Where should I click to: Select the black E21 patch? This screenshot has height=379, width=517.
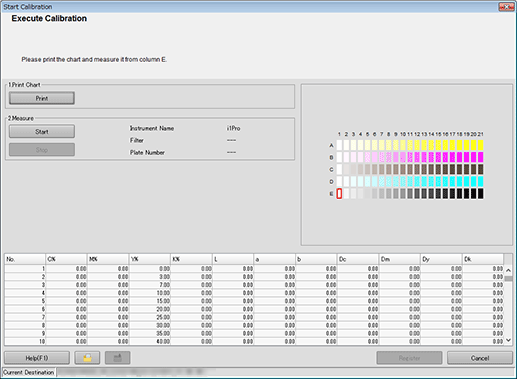pos(480,194)
